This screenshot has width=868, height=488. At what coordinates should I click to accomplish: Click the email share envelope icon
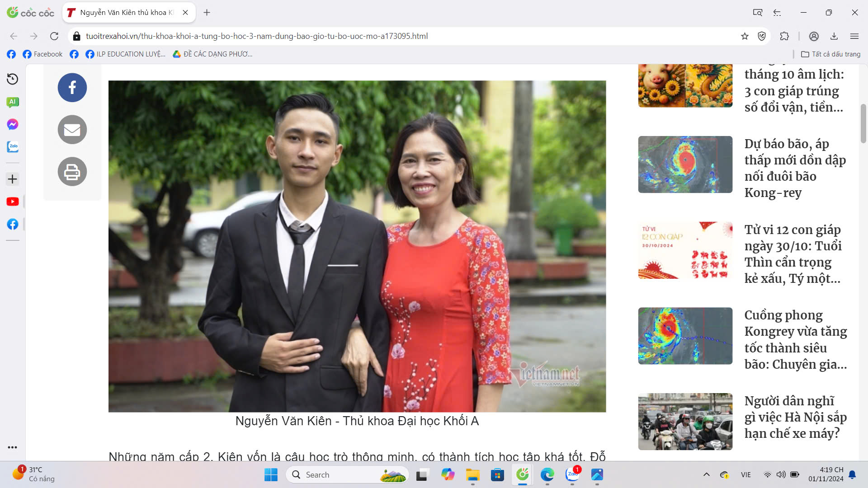tap(72, 130)
